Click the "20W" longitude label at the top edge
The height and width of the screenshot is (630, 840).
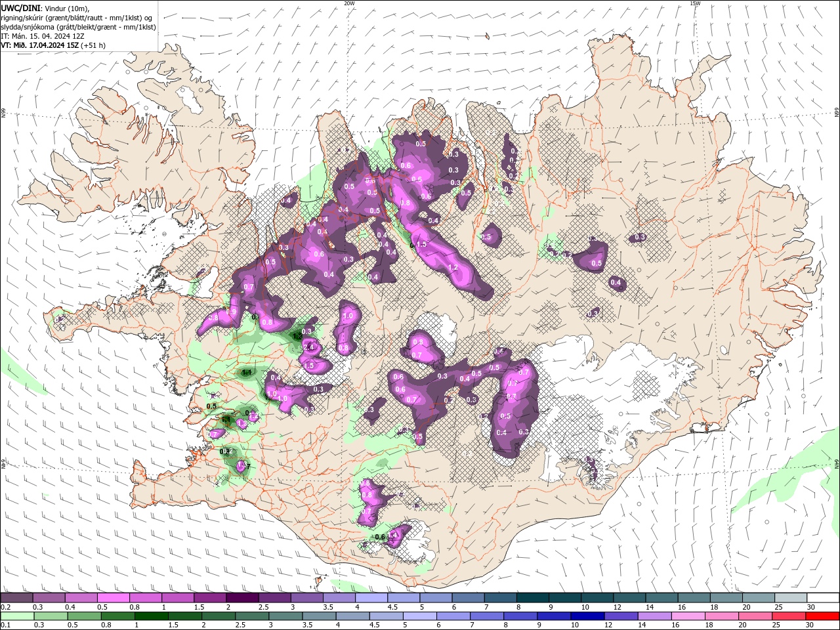click(349, 3)
